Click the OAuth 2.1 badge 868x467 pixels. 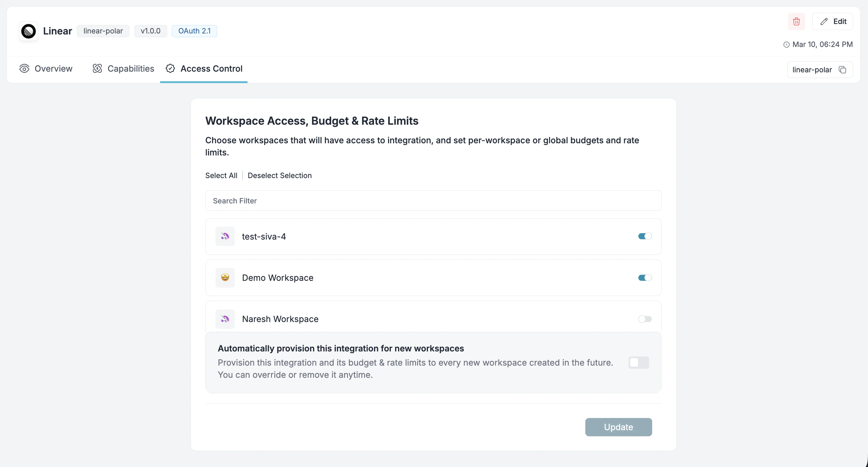tap(194, 30)
